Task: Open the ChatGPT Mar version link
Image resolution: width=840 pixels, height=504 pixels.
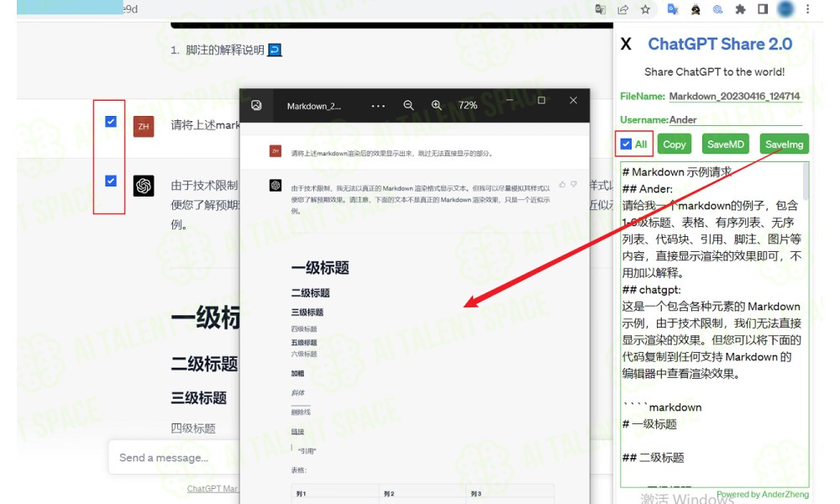Action: [213, 489]
